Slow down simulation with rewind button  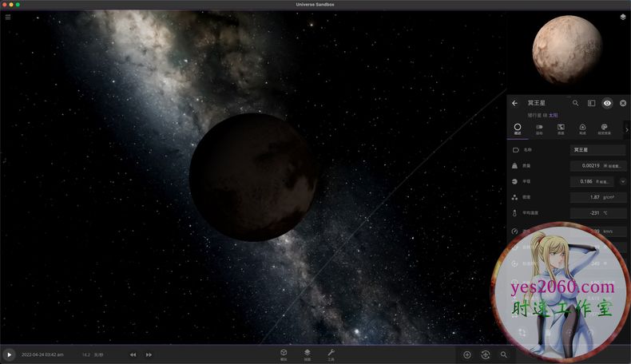pyautogui.click(x=133, y=354)
